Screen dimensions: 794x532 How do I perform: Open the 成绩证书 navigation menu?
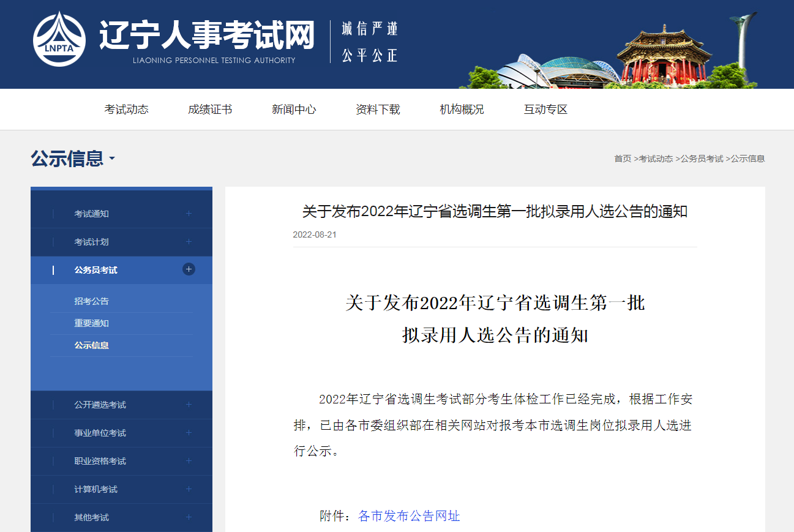pos(210,110)
